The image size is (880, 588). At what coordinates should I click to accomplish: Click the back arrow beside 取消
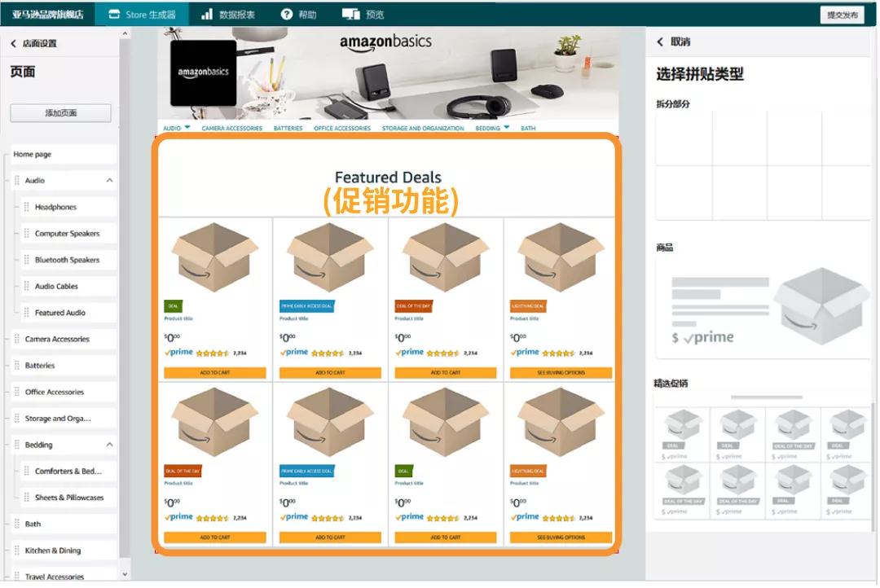click(x=660, y=42)
